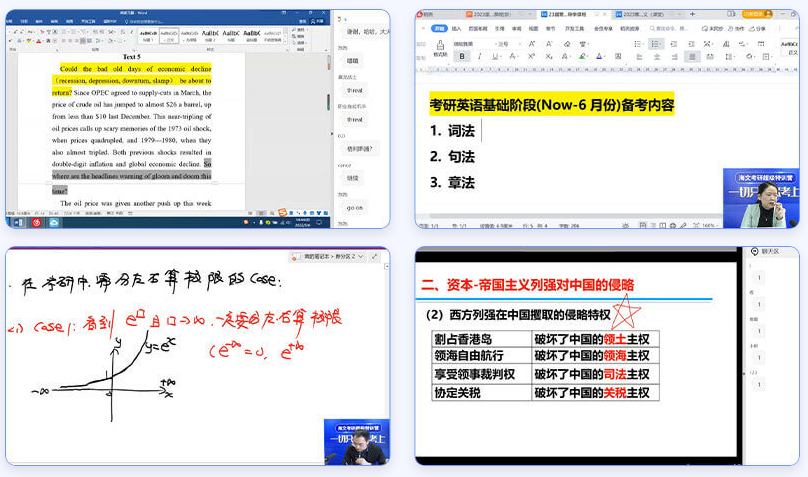The width and height of the screenshot is (808, 477).
Task: Select justify alignment in the WPS toolbar
Action: pyautogui.click(x=691, y=57)
